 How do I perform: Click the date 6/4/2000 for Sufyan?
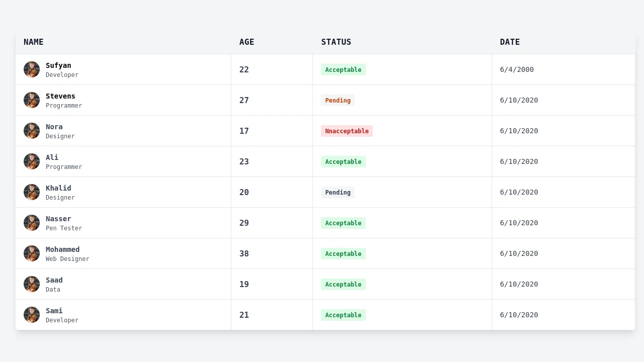(517, 69)
